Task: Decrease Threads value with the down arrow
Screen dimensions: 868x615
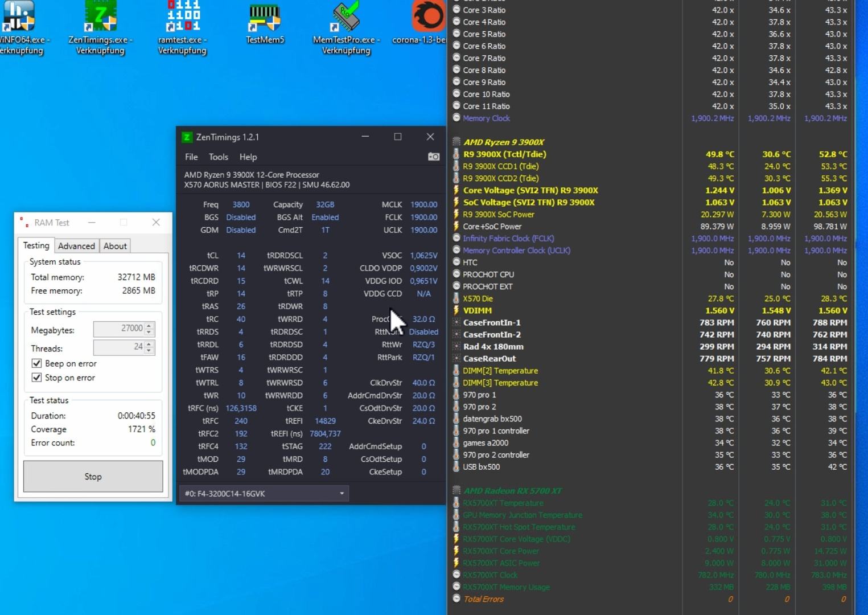Action: tap(149, 350)
